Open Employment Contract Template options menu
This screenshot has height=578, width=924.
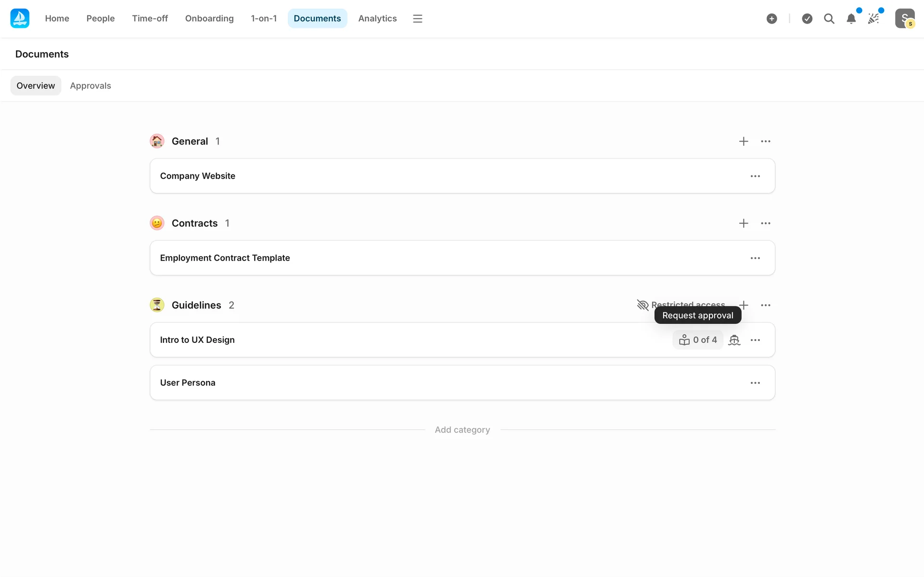755,258
